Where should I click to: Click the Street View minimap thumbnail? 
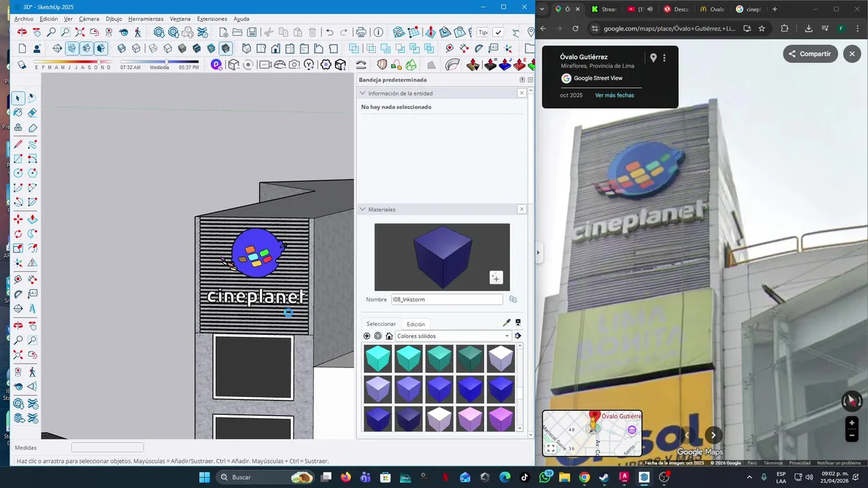coord(592,433)
